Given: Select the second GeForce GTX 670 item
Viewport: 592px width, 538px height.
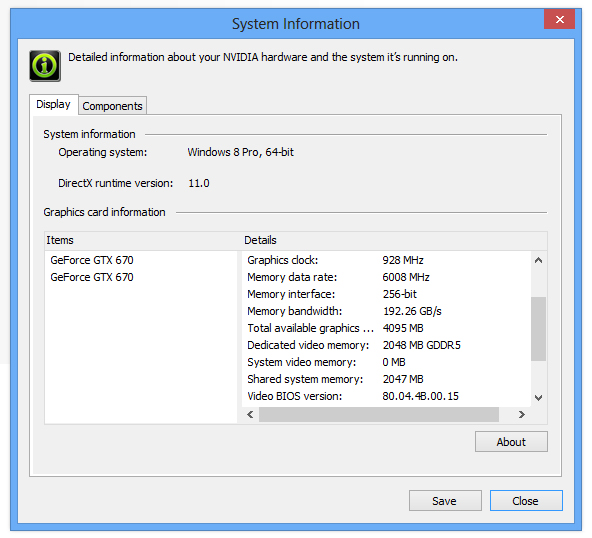Looking at the screenshot, I should click(x=92, y=277).
